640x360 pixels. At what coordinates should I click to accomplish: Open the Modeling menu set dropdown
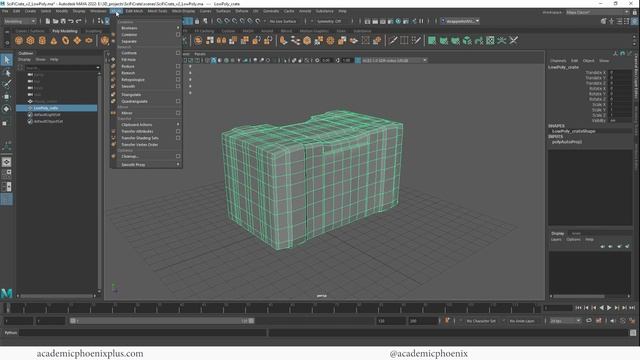[20, 21]
